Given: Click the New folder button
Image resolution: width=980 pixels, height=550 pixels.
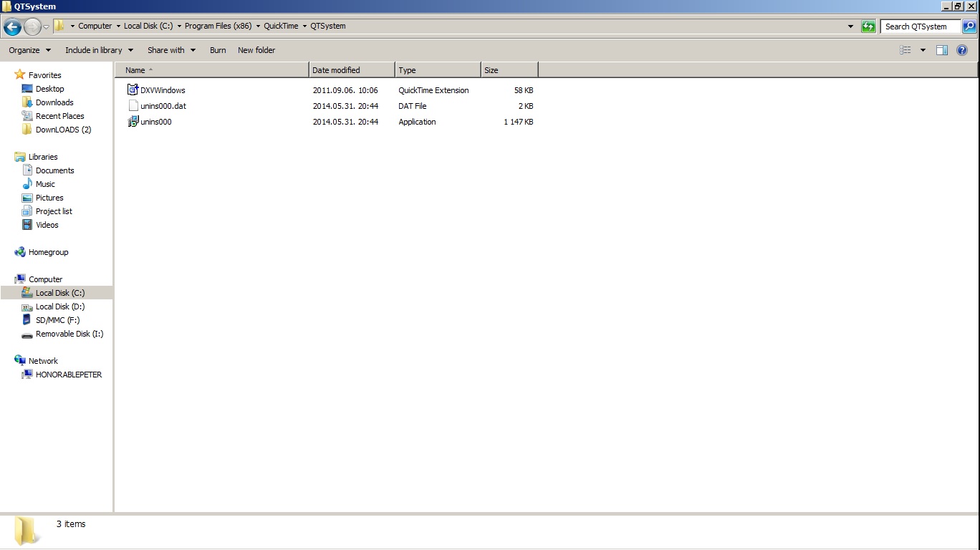Looking at the screenshot, I should point(256,50).
